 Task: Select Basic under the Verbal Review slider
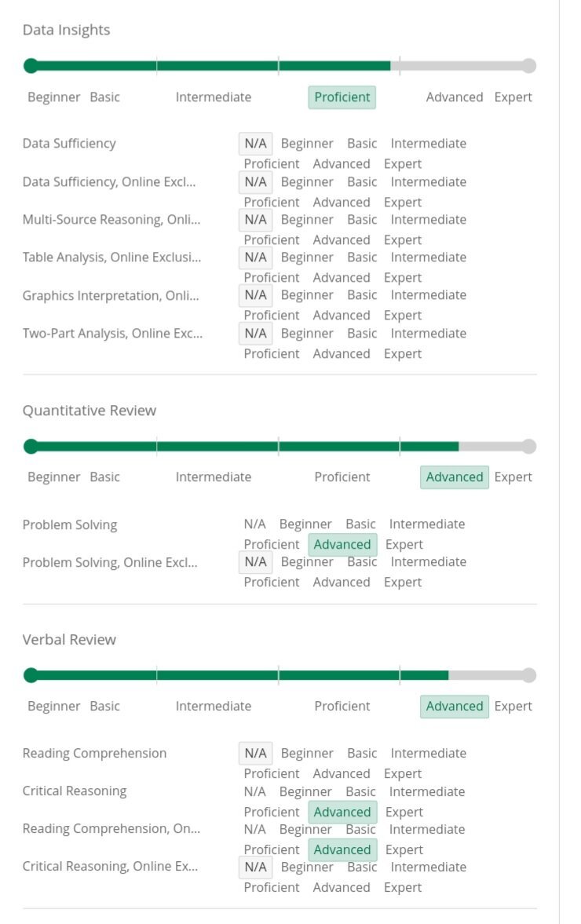click(x=104, y=707)
